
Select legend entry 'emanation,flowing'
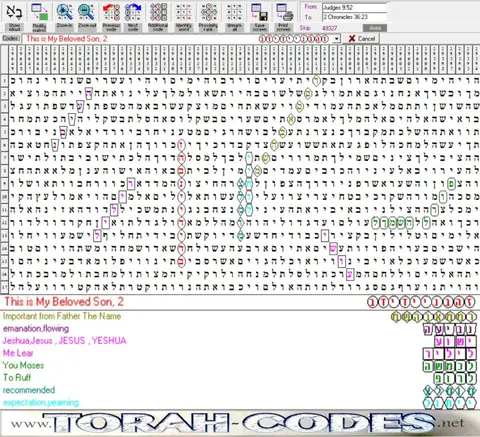[x=36, y=329]
